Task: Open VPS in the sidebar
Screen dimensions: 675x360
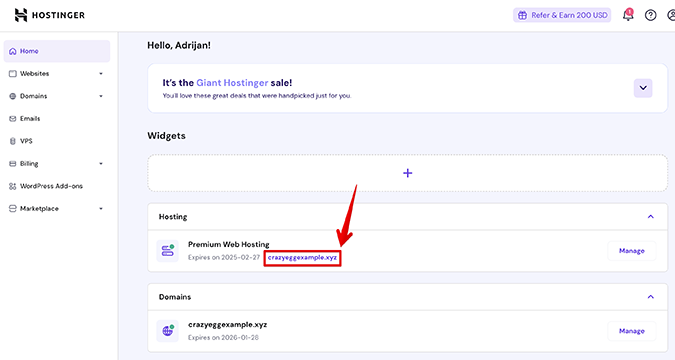Action: [57, 141]
